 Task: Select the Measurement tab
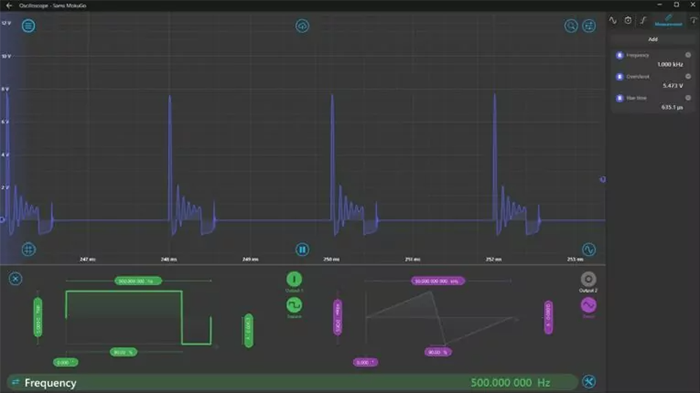tap(668, 21)
